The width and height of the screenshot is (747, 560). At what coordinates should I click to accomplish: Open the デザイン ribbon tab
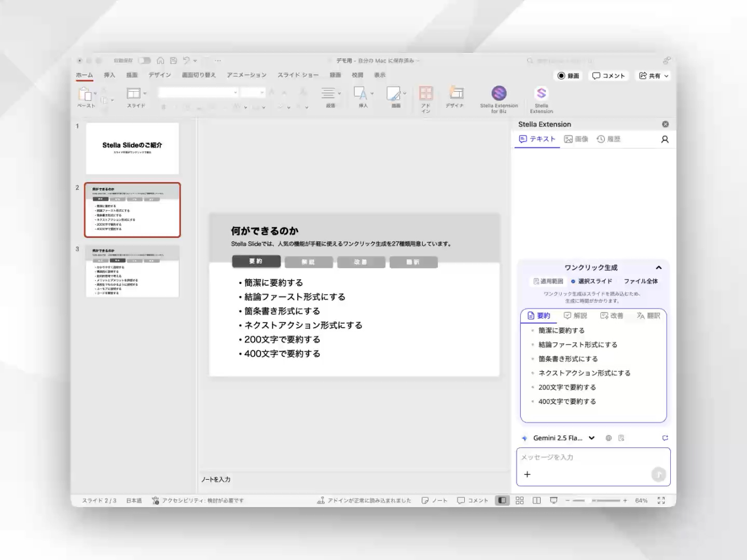tap(160, 75)
